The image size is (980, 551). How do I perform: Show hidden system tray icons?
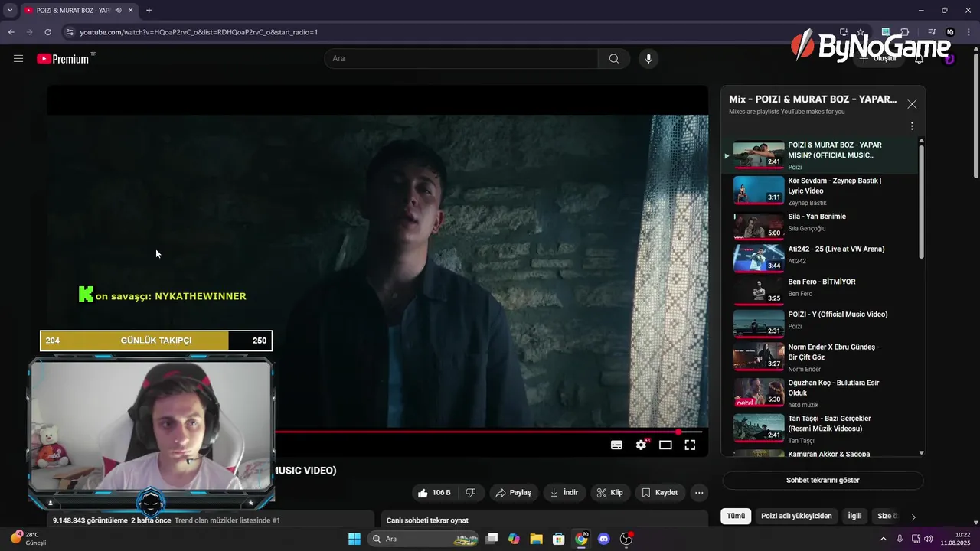(x=883, y=539)
